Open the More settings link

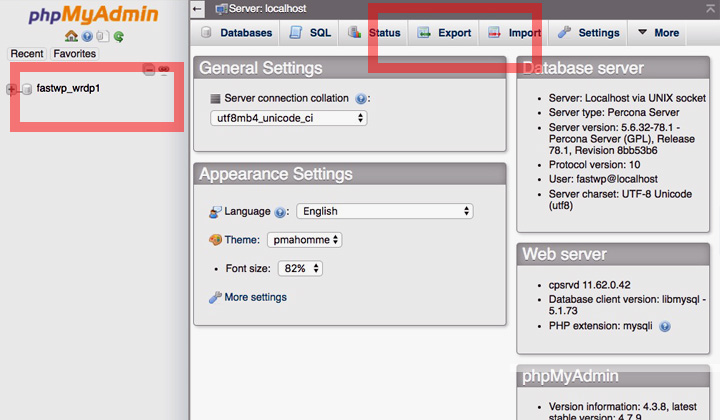[255, 297]
